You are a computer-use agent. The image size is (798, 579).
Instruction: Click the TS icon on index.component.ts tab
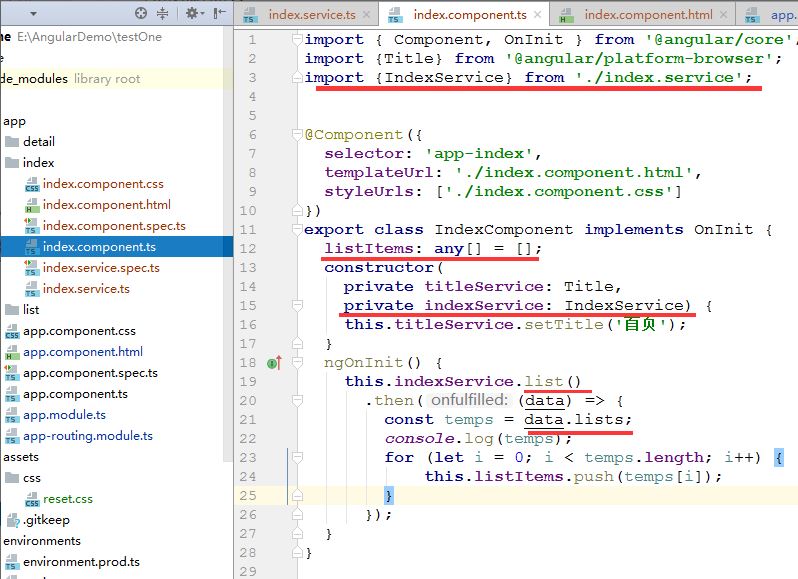click(395, 15)
